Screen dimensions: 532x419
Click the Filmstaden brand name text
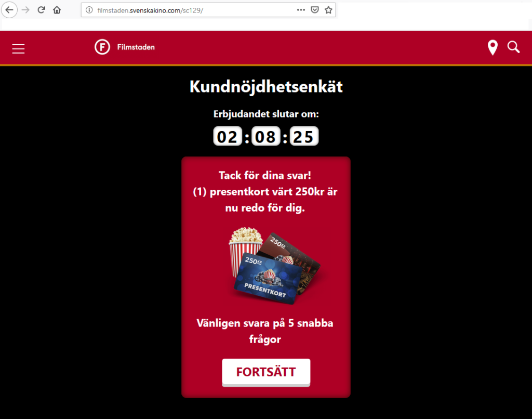click(136, 47)
